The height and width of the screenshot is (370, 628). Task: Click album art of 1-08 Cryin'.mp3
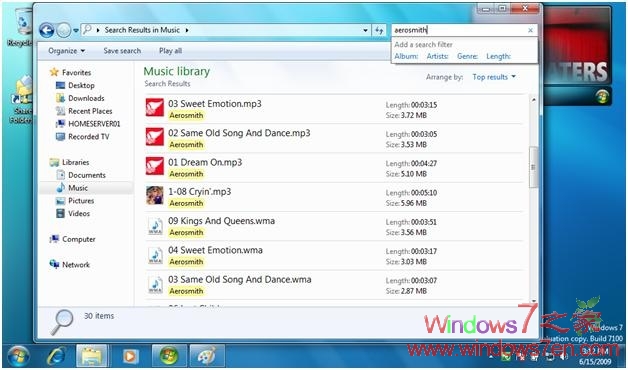155,195
